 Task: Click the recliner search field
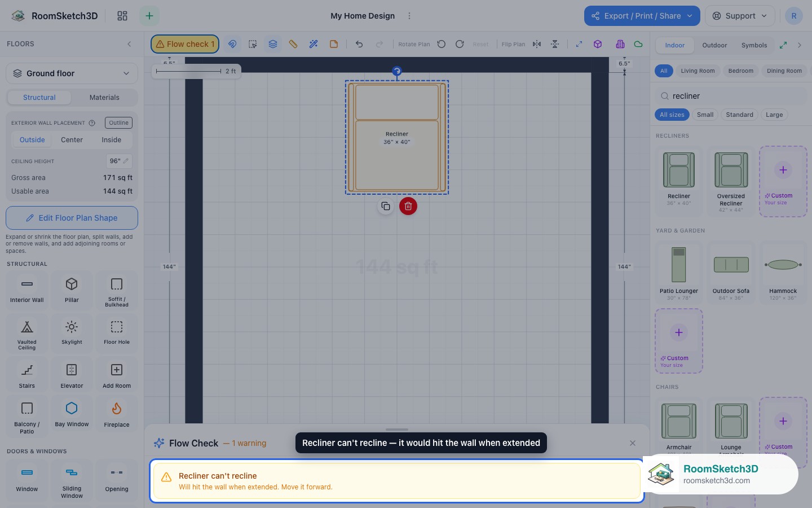click(x=731, y=96)
